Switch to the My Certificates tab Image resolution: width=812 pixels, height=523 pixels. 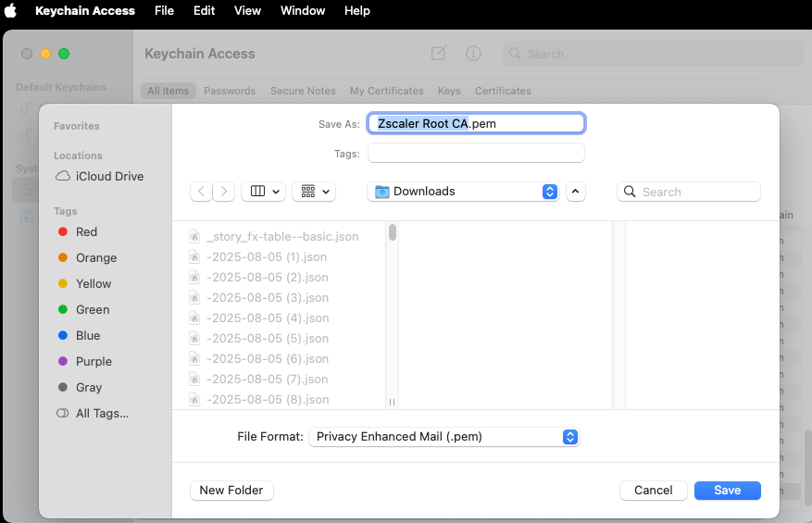[387, 91]
